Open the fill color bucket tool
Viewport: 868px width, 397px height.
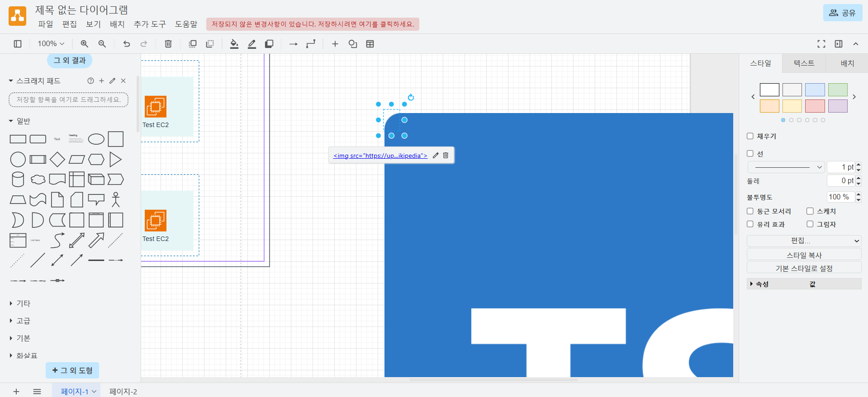tap(234, 44)
